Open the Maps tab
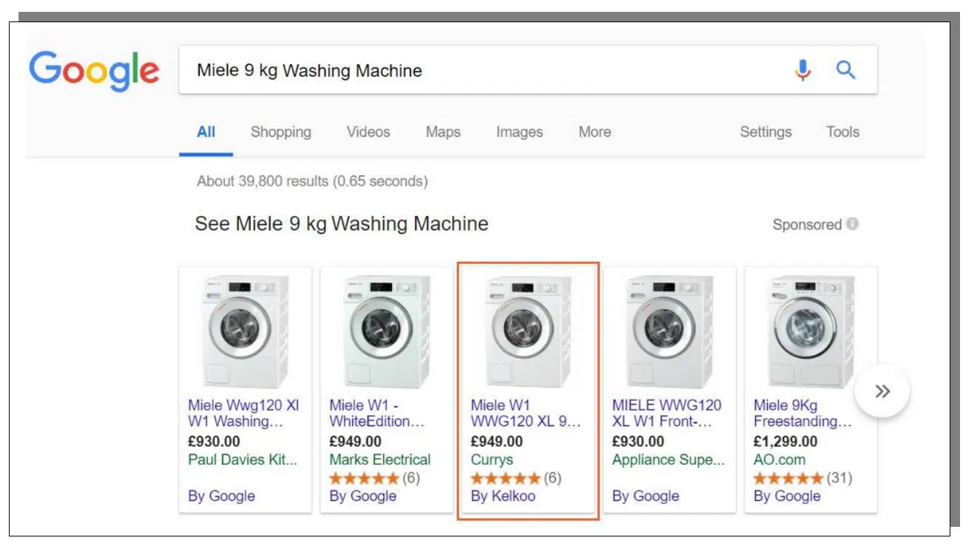The height and width of the screenshot is (552, 980). pos(443,132)
